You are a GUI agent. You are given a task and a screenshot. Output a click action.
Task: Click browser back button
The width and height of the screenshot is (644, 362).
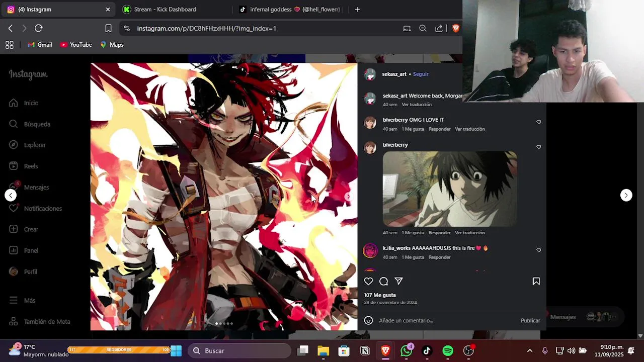click(x=11, y=28)
